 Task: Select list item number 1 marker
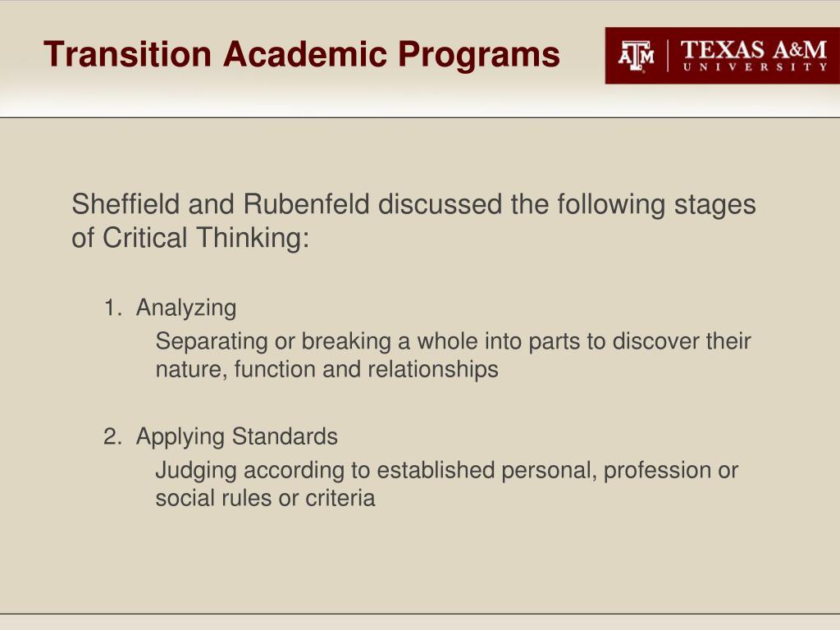coord(113,308)
